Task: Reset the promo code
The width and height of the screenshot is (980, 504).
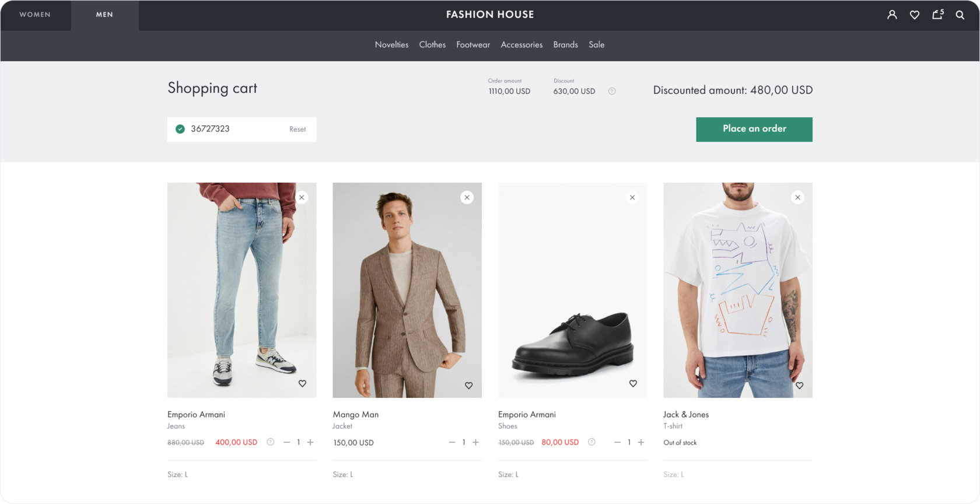Action: click(297, 129)
